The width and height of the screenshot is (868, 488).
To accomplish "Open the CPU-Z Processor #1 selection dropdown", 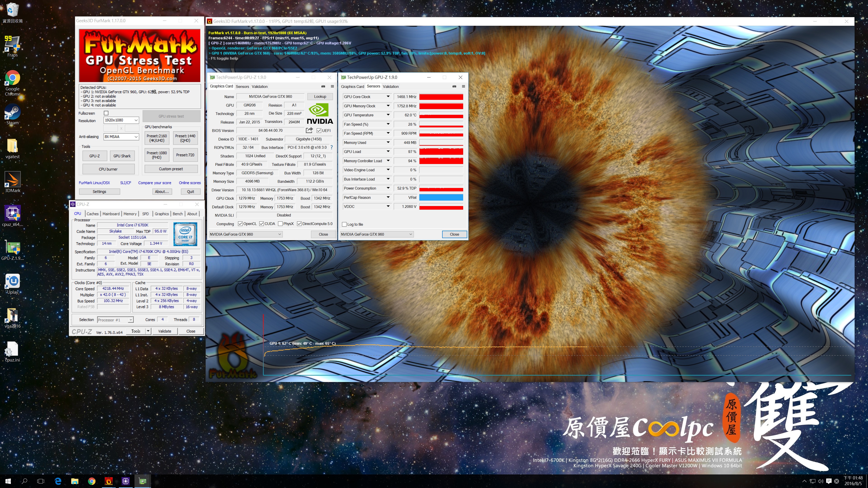I will coord(115,320).
